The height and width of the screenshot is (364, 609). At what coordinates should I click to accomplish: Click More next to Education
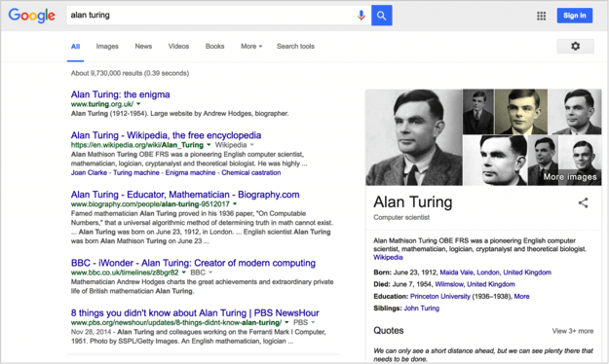click(521, 297)
